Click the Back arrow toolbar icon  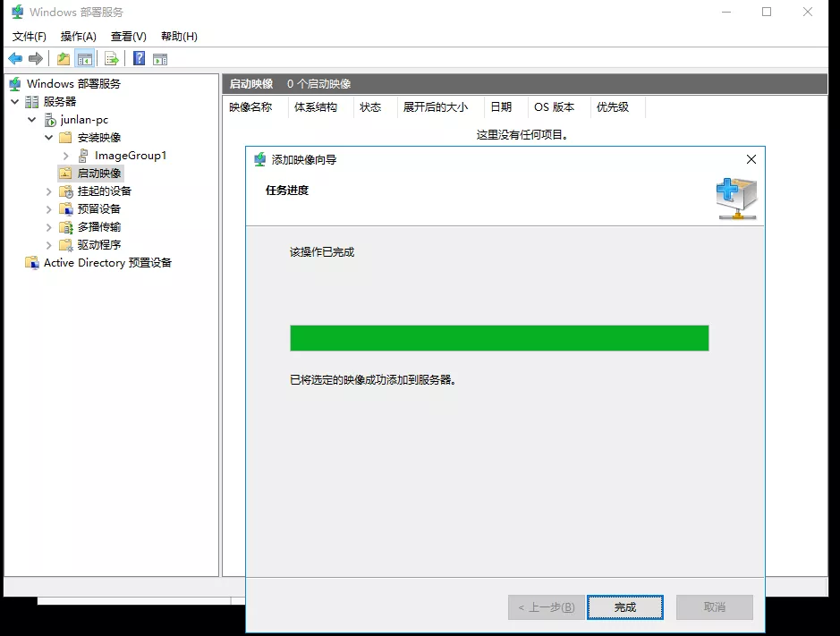[15, 59]
